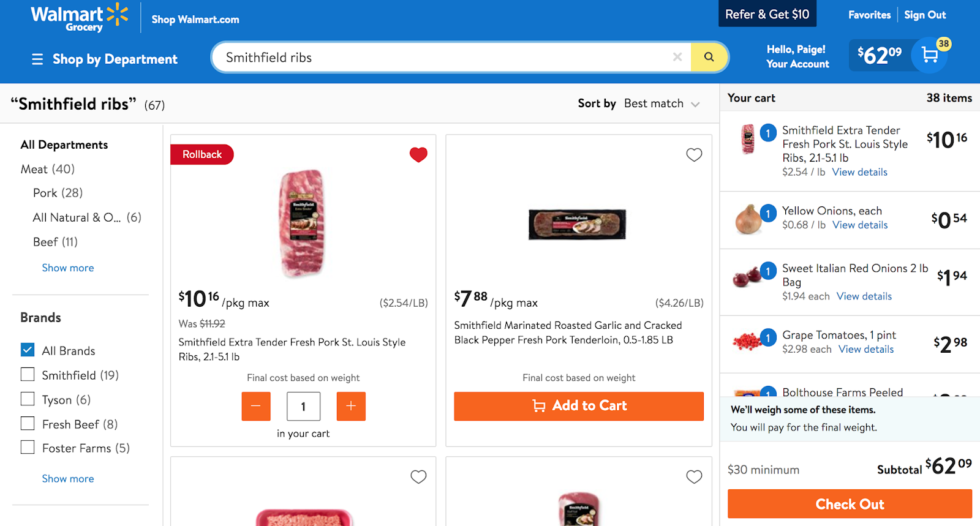Increase ribs quantity with plus button

click(x=351, y=406)
